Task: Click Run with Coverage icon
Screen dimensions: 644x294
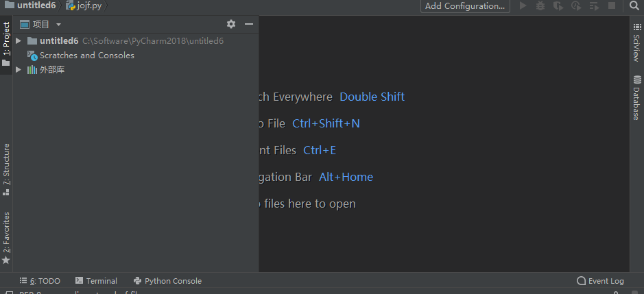Action: click(558, 6)
